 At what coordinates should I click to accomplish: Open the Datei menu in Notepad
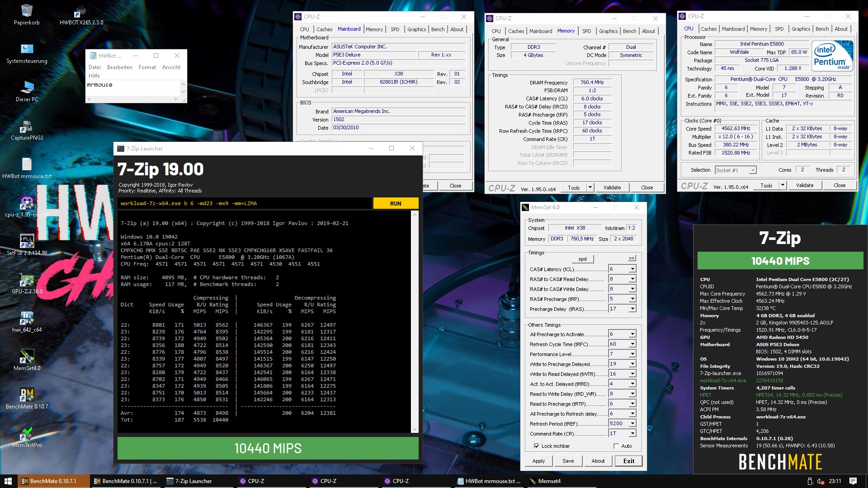click(94, 67)
